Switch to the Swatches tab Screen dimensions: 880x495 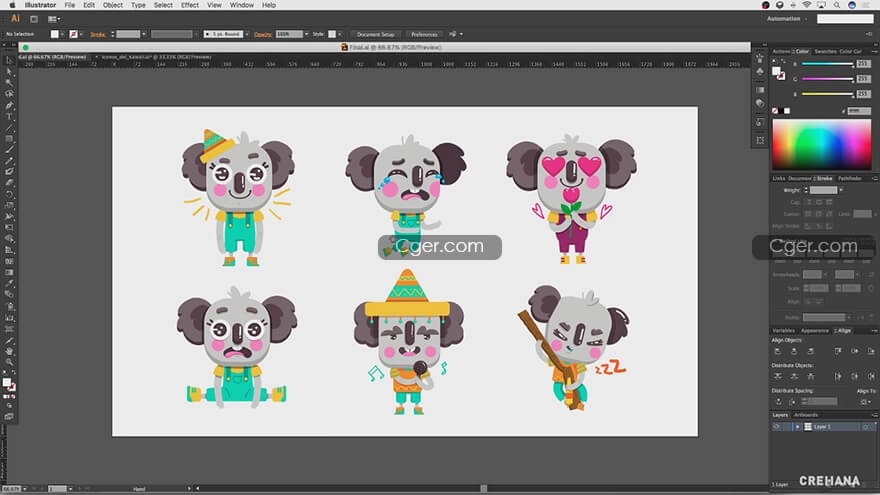[x=825, y=51]
